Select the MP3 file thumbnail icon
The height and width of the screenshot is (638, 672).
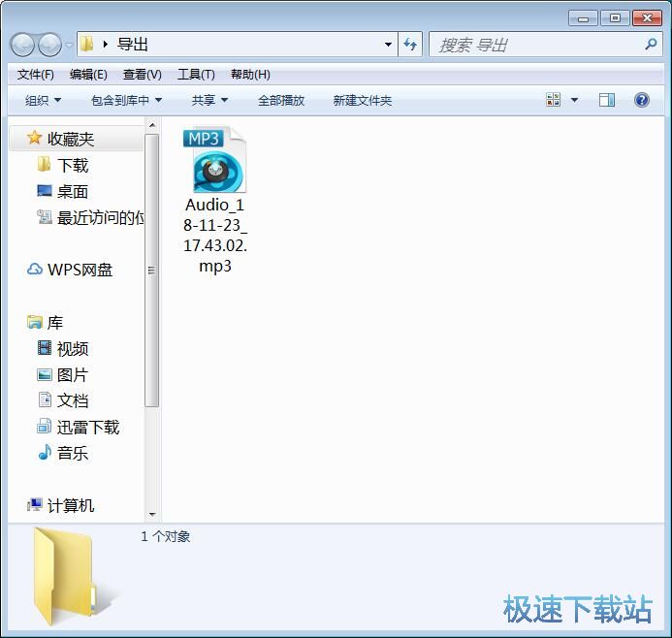(x=214, y=159)
